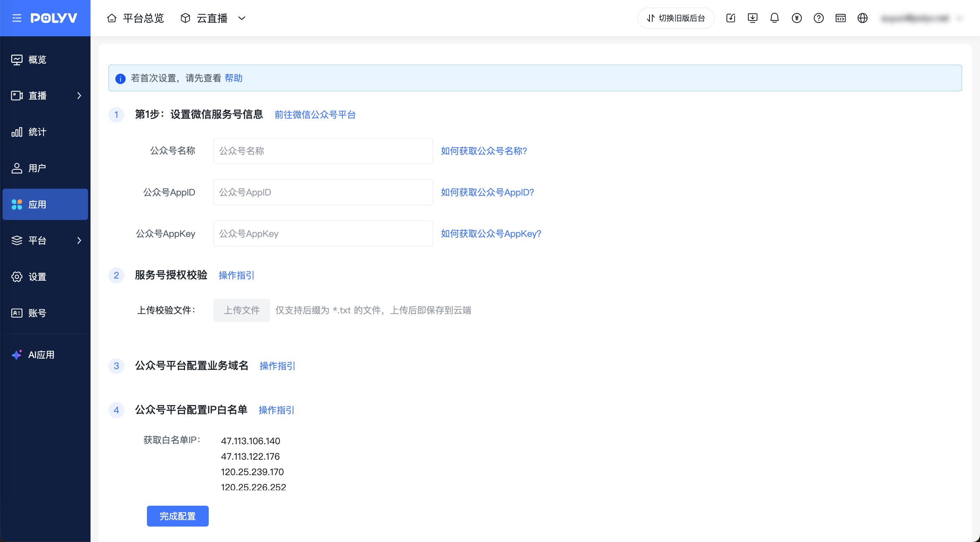Focus the 公众号AppKey input field

[x=323, y=234]
